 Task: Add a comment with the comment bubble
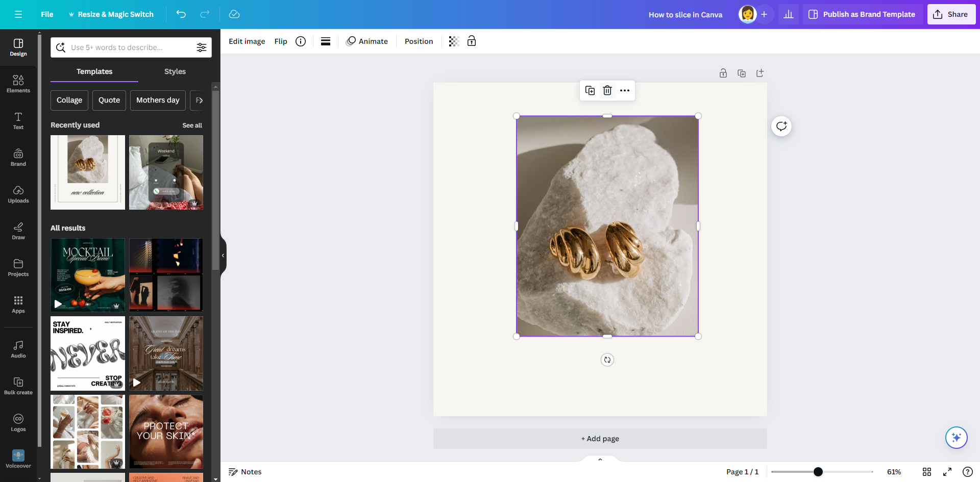[x=781, y=126]
